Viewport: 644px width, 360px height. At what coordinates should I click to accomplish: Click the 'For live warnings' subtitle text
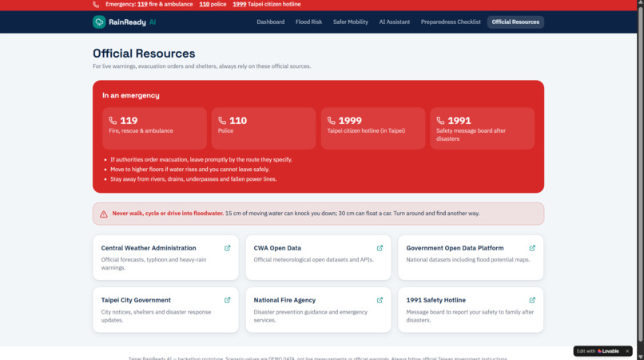coord(201,66)
